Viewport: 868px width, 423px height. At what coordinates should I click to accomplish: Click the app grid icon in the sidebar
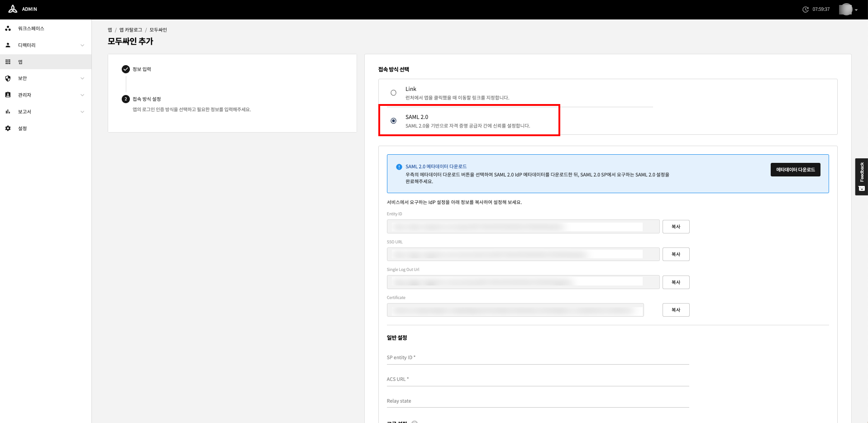tap(8, 62)
